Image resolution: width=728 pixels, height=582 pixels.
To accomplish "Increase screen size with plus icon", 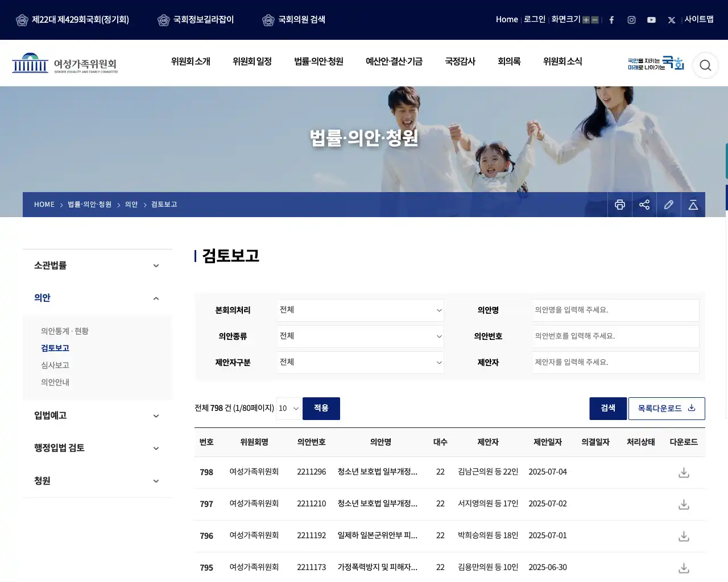I will [x=586, y=20].
